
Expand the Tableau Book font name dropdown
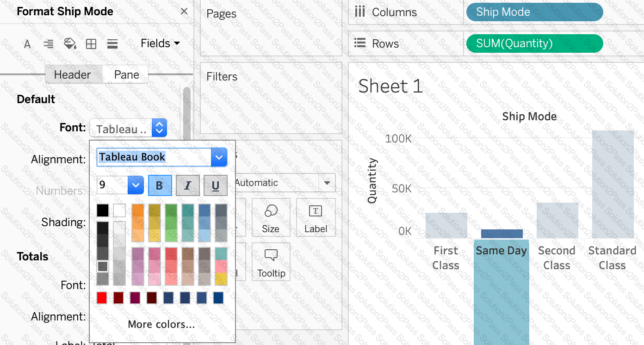pos(219,158)
